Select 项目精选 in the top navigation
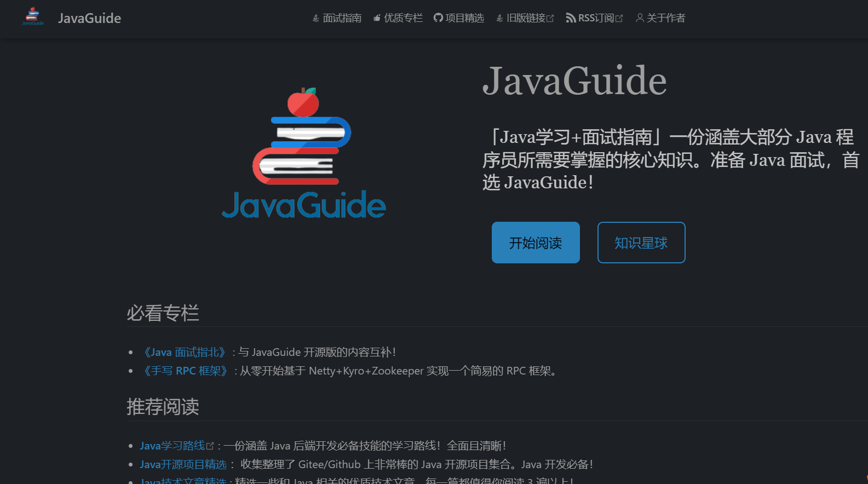The width and height of the screenshot is (868, 484). click(x=464, y=18)
